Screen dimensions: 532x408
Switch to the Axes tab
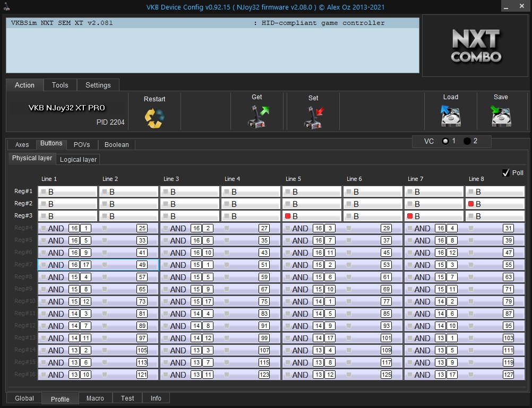pyautogui.click(x=22, y=145)
